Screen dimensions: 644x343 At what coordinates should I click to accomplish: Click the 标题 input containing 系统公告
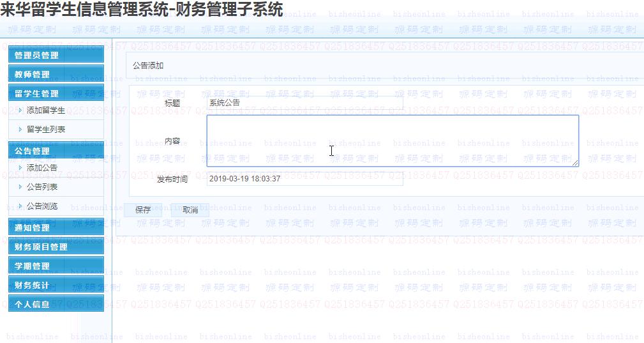coord(304,103)
